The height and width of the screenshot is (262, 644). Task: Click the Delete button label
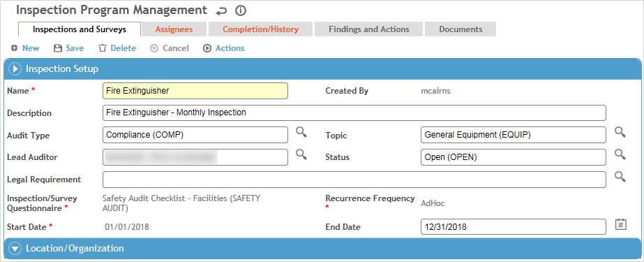click(x=123, y=48)
